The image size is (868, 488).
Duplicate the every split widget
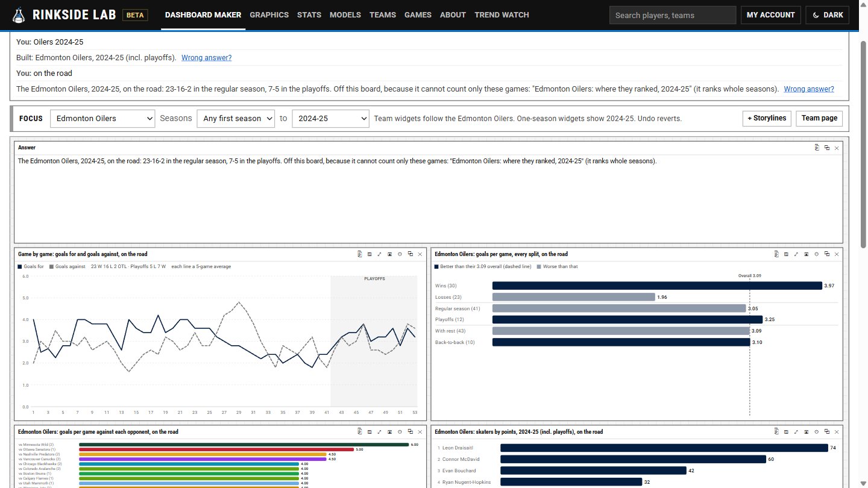click(827, 254)
